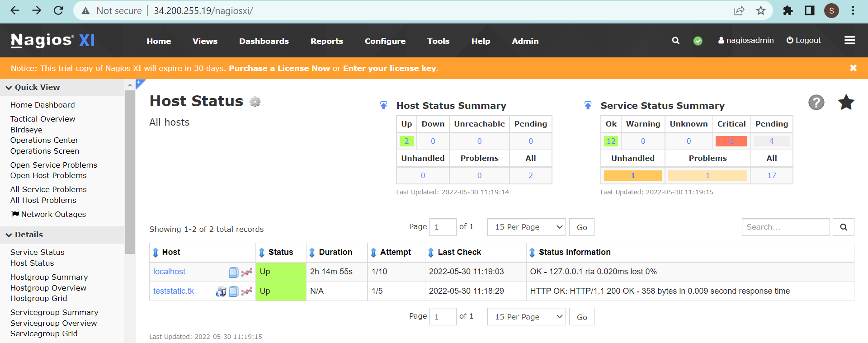Click the sidebar pin toggle icon

(140, 84)
